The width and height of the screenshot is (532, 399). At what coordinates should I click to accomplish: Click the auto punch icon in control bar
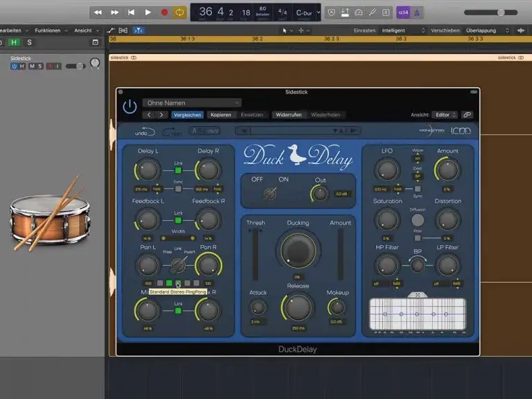pos(345,12)
